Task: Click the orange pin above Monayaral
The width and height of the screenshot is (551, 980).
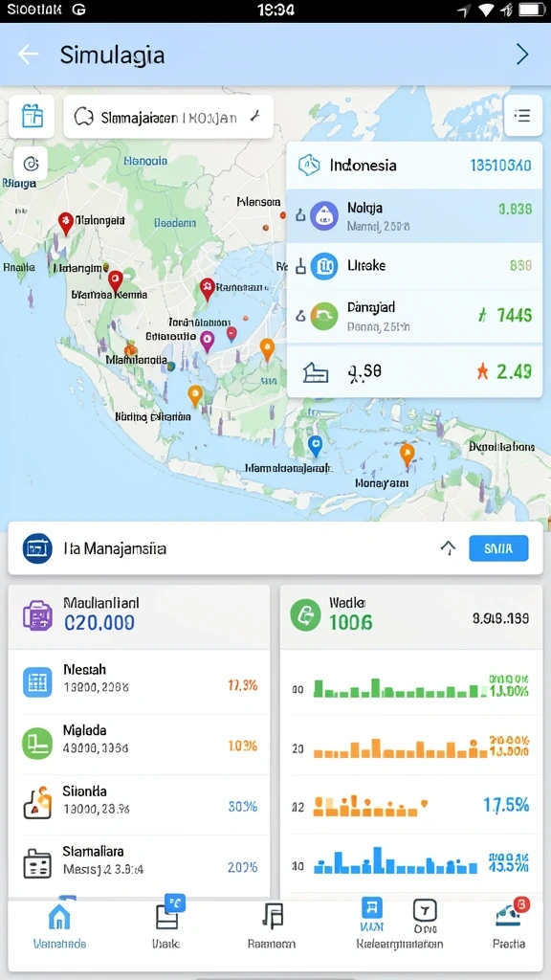Action: click(x=407, y=455)
